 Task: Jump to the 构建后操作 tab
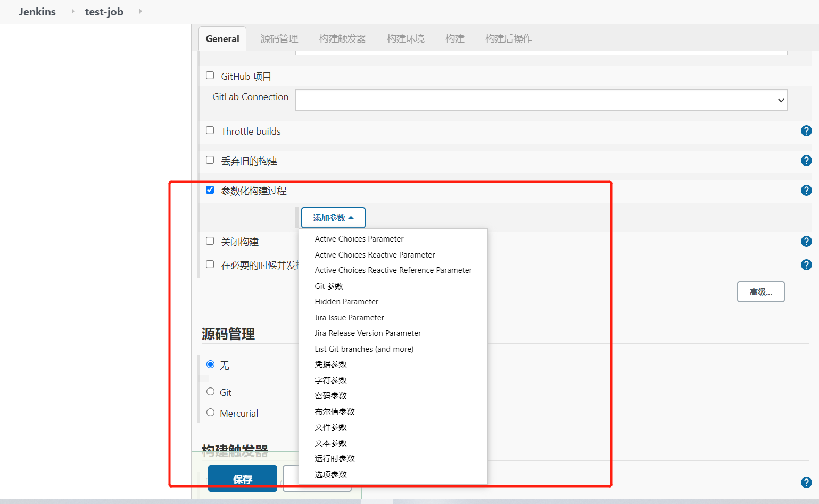click(x=509, y=39)
